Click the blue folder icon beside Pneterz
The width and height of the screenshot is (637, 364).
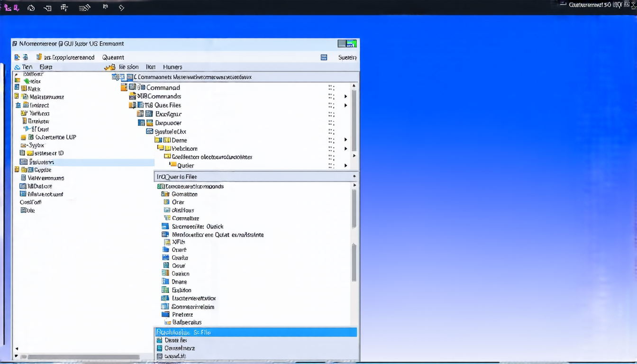[165, 314]
